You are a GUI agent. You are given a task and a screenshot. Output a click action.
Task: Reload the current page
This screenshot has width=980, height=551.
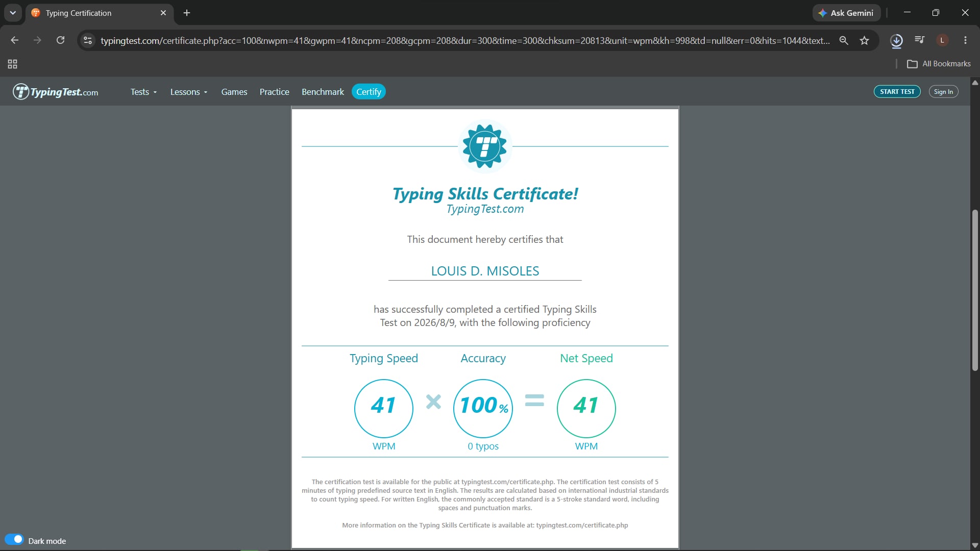[60, 40]
